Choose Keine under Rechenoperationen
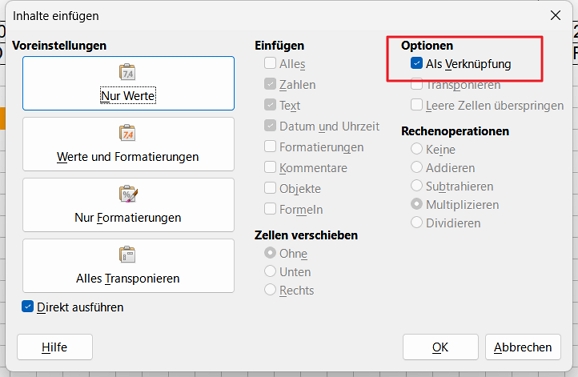The height and width of the screenshot is (377, 578). 417,149
